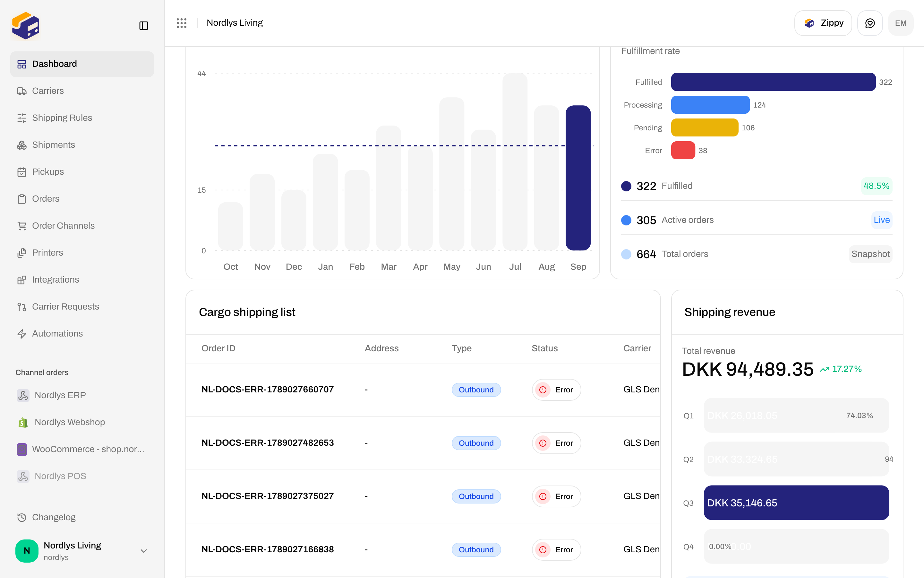
Task: Open the Zippy assistant button
Action: pyautogui.click(x=823, y=23)
